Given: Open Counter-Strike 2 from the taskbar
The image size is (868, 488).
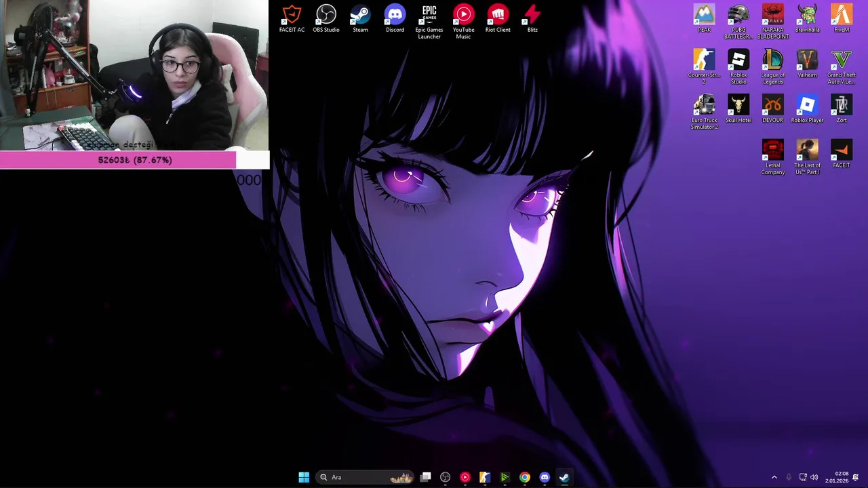Looking at the screenshot, I should (x=484, y=477).
